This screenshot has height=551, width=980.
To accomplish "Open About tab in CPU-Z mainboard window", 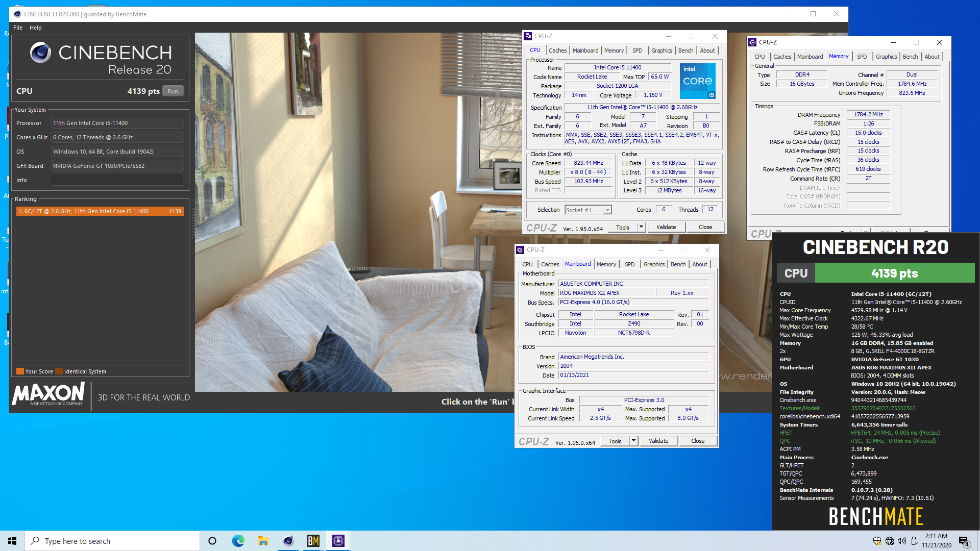I will pos(700,264).
